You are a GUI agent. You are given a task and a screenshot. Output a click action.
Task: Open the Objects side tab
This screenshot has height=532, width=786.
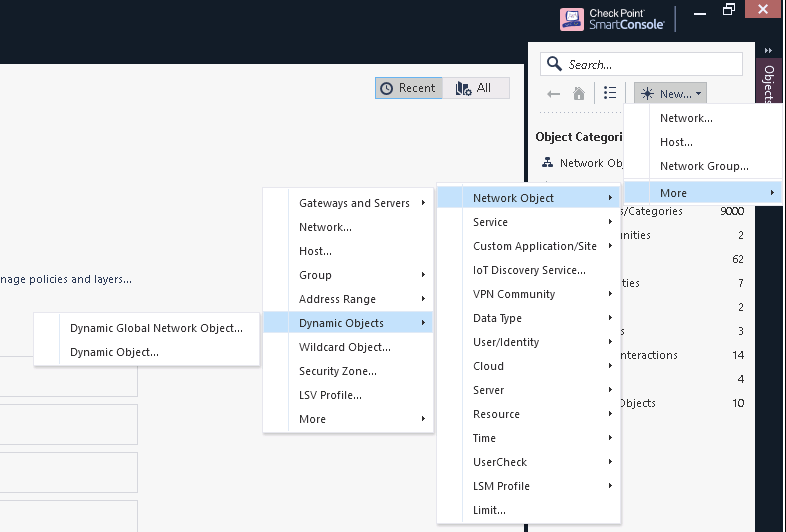769,83
